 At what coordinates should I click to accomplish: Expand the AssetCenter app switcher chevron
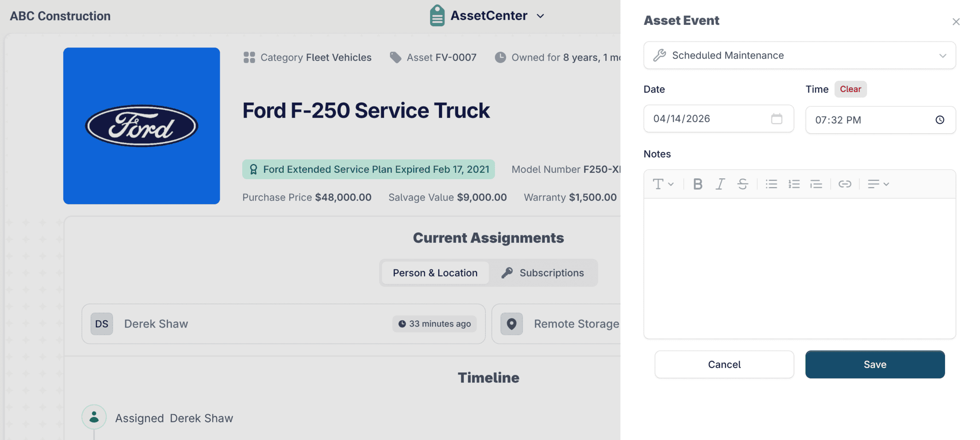[541, 16]
